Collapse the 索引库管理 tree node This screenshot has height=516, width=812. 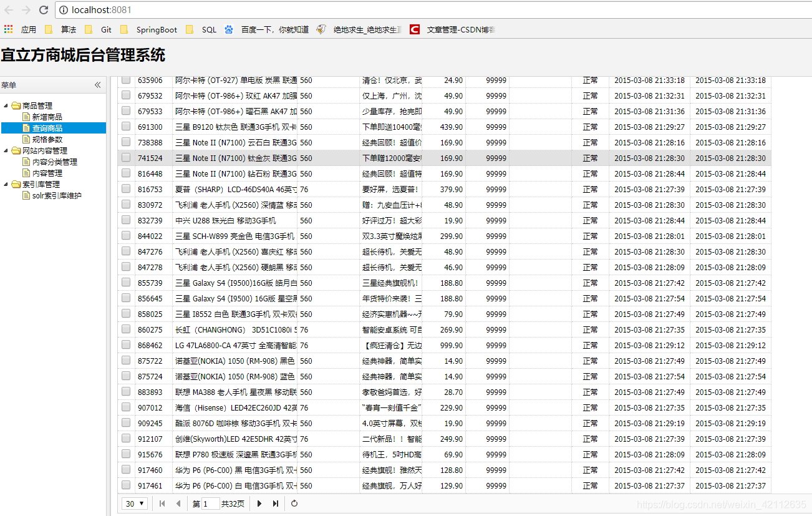(x=6, y=184)
